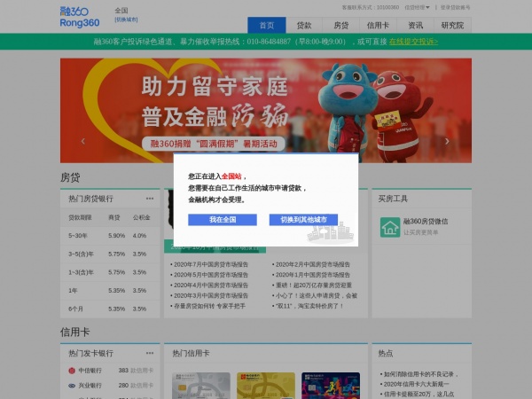Click the 助力留守家庭 banner image

click(266, 111)
